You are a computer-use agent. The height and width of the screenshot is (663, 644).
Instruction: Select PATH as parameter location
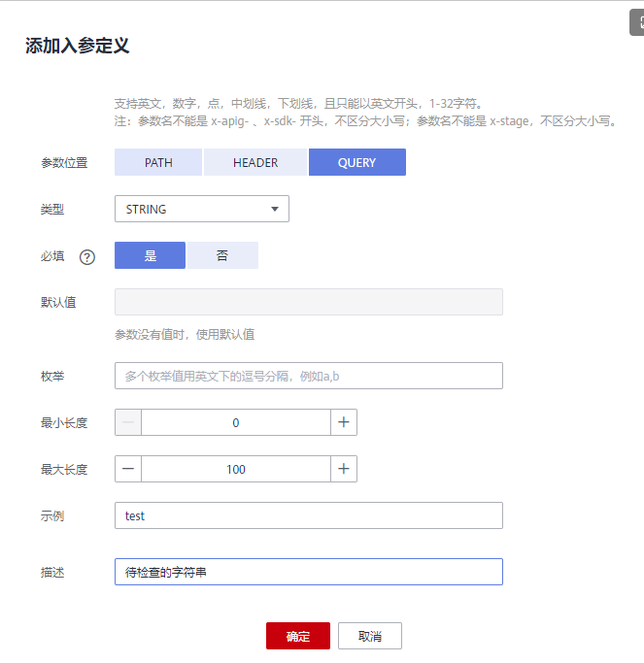pos(158,162)
